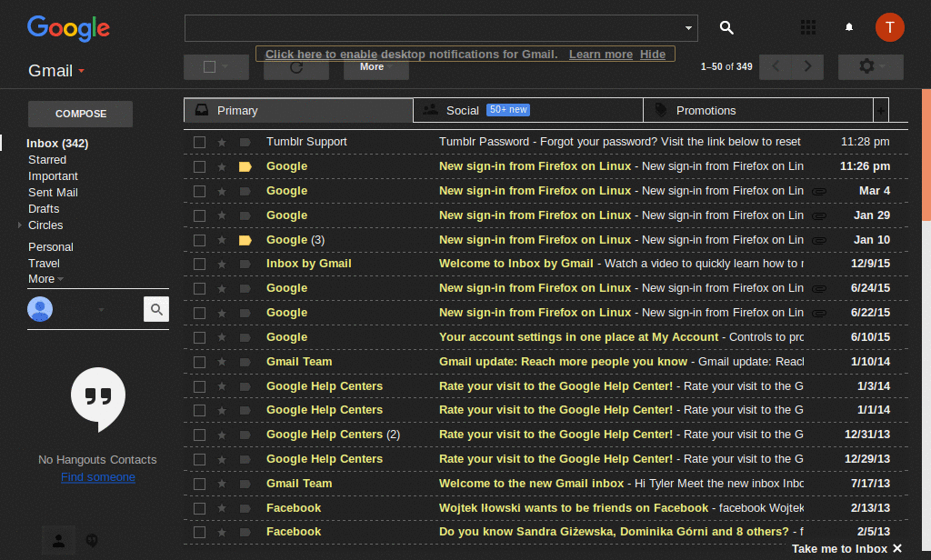
Task: Click yellow importance marker on Google 11:26 pm
Action: (245, 167)
